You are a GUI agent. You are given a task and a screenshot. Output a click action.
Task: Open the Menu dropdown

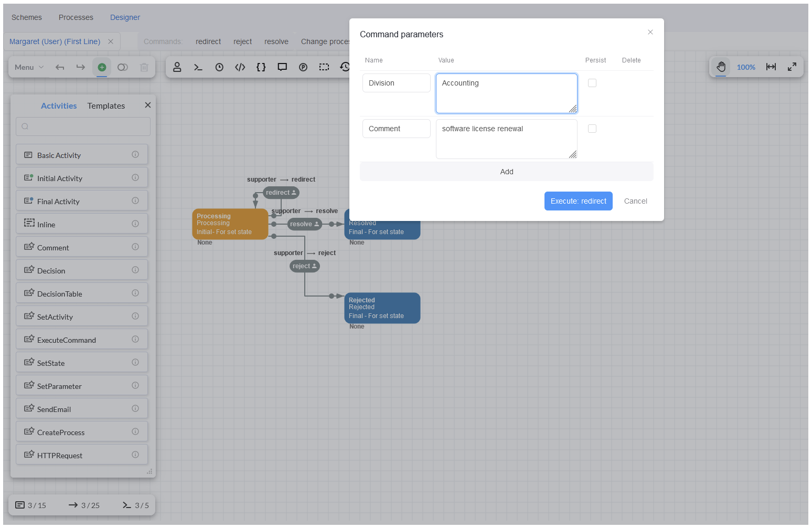[29, 67]
